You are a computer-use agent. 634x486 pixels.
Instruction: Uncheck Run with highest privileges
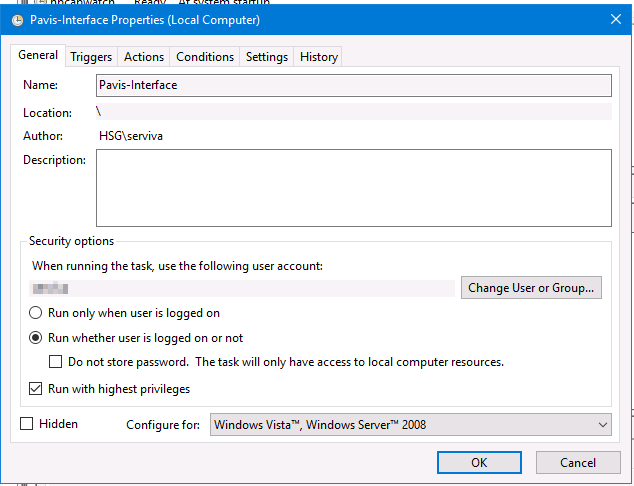(36, 389)
